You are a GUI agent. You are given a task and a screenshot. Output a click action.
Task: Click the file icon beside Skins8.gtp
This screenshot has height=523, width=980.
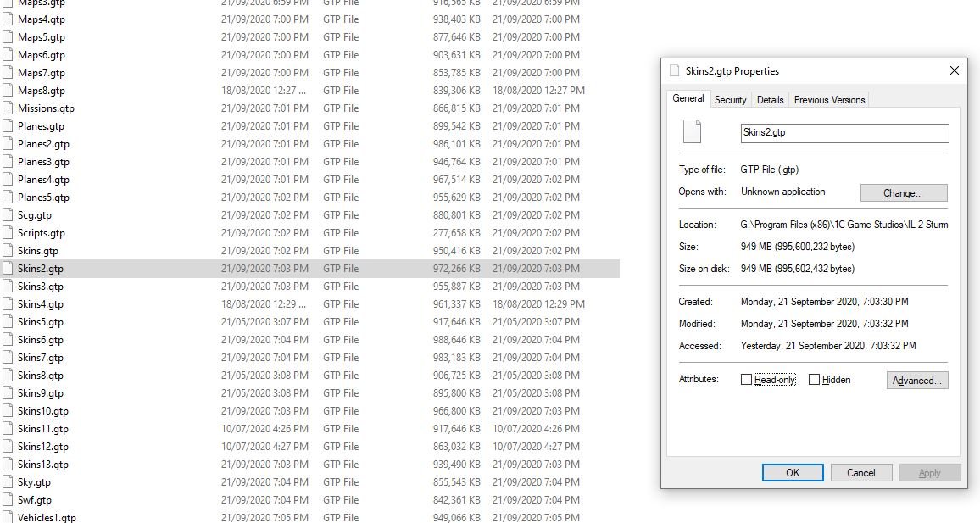coord(8,375)
